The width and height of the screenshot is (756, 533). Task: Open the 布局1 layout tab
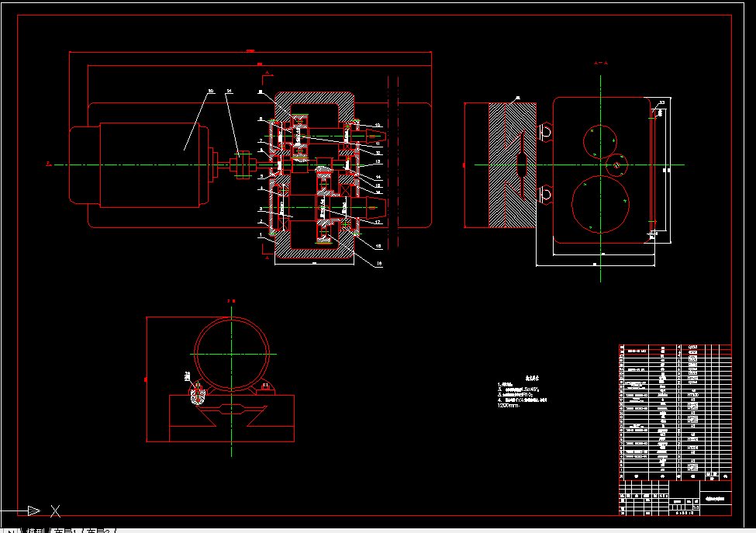click(x=65, y=531)
